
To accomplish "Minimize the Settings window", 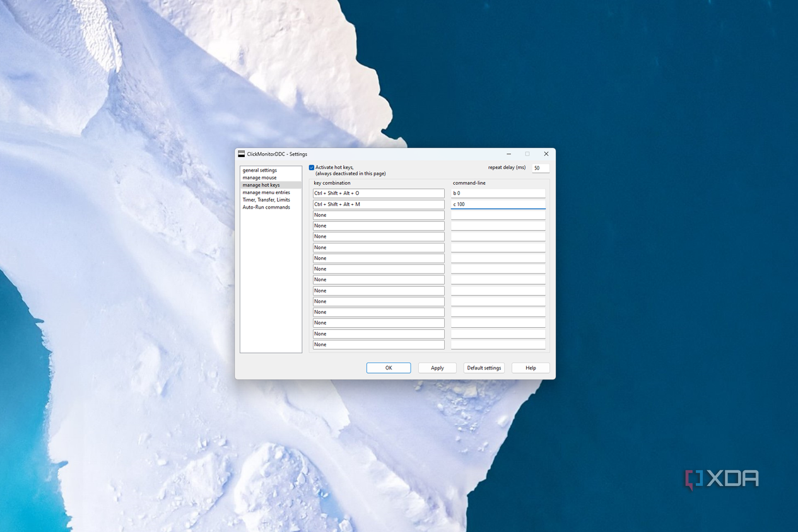I will click(508, 154).
